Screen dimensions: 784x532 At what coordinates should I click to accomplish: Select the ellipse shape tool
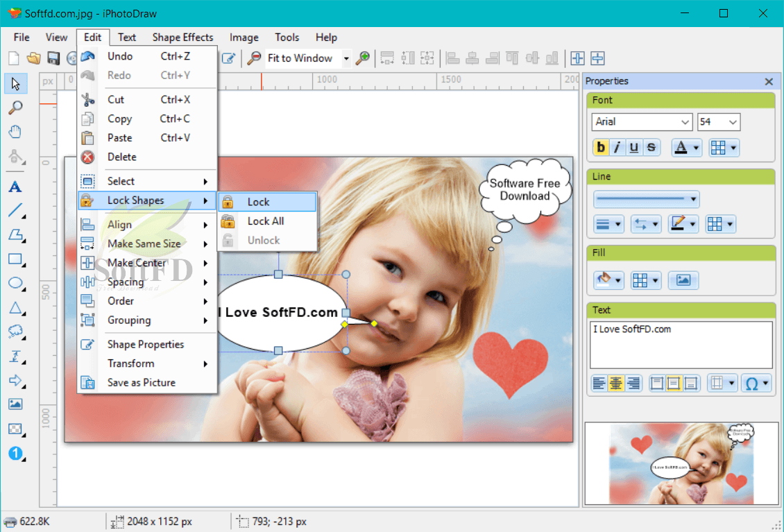click(x=15, y=283)
